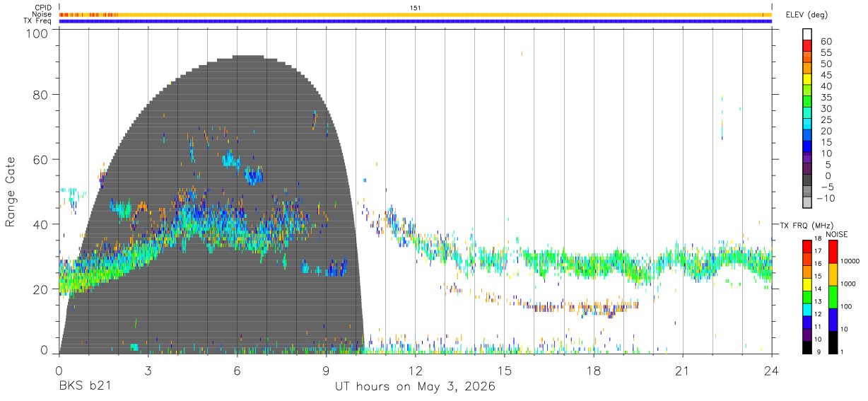868x401 pixels.
Task: Click the -10 label on ELEV colorbar
Action: [x=825, y=198]
